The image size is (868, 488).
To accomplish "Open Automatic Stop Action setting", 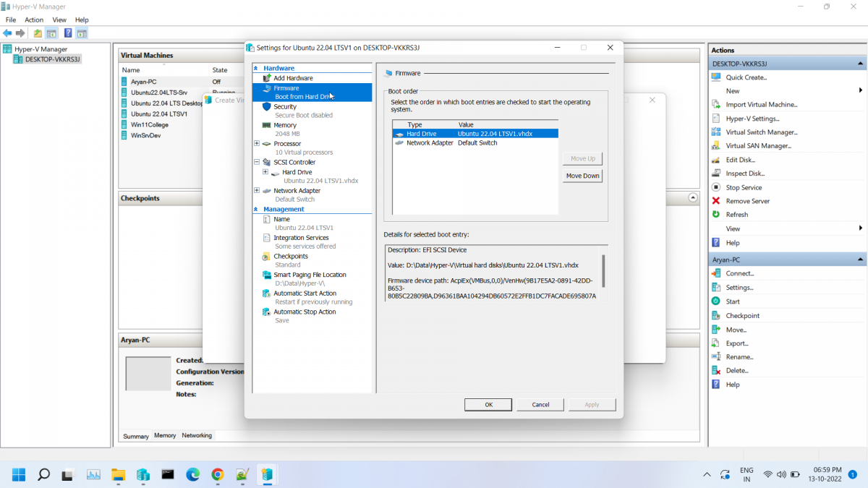I will (305, 312).
